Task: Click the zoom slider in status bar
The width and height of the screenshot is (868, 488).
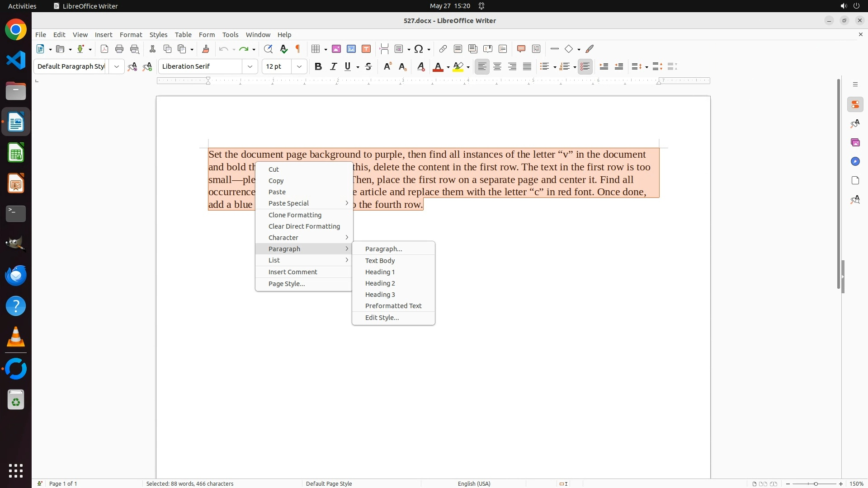Action: coord(816,484)
